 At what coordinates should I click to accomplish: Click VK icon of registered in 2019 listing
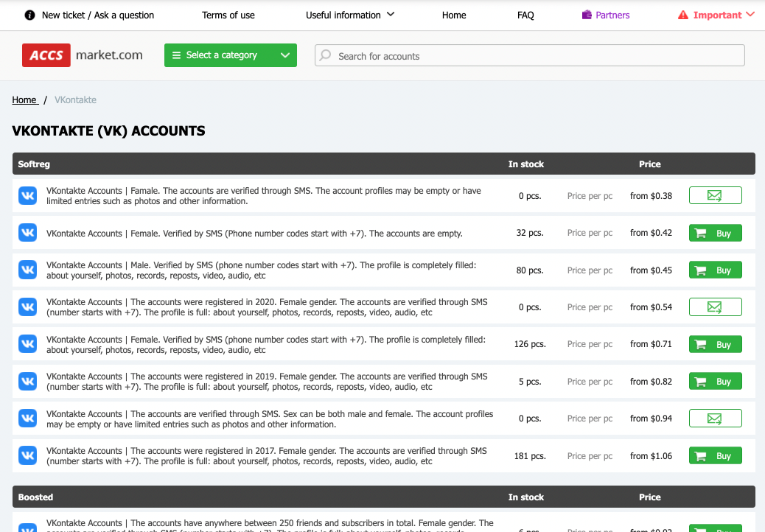click(x=28, y=382)
